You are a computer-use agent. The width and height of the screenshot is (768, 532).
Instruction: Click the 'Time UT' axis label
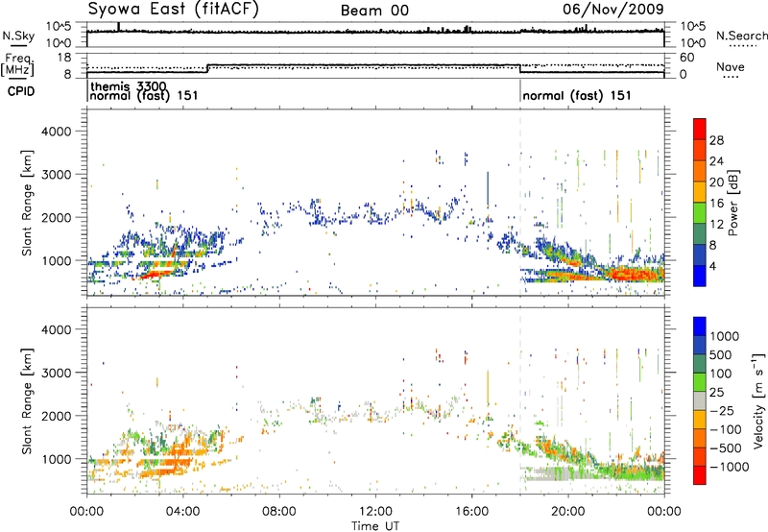point(375,525)
